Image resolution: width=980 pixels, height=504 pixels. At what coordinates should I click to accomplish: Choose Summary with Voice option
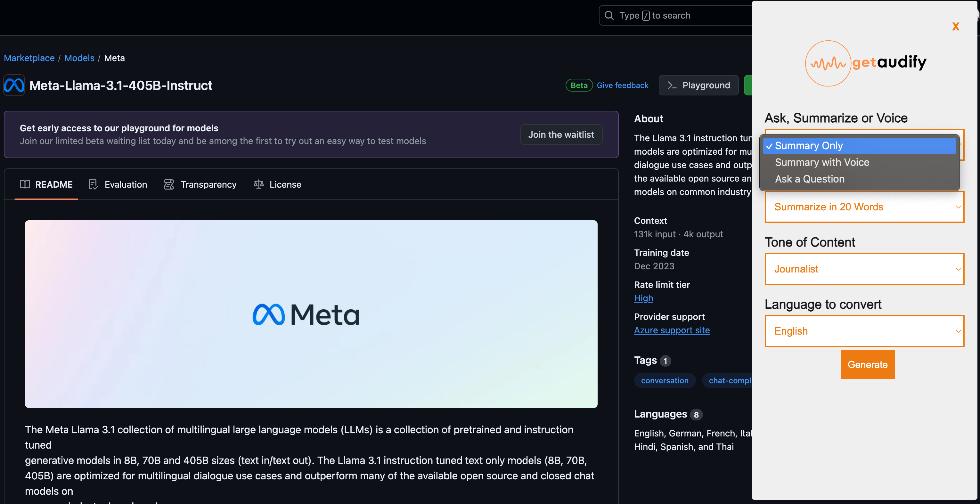[859, 162]
